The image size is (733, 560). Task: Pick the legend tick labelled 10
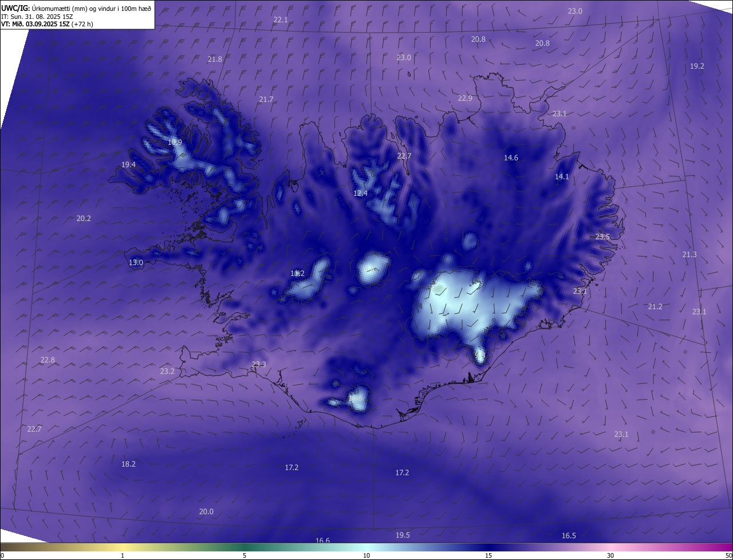click(x=366, y=556)
